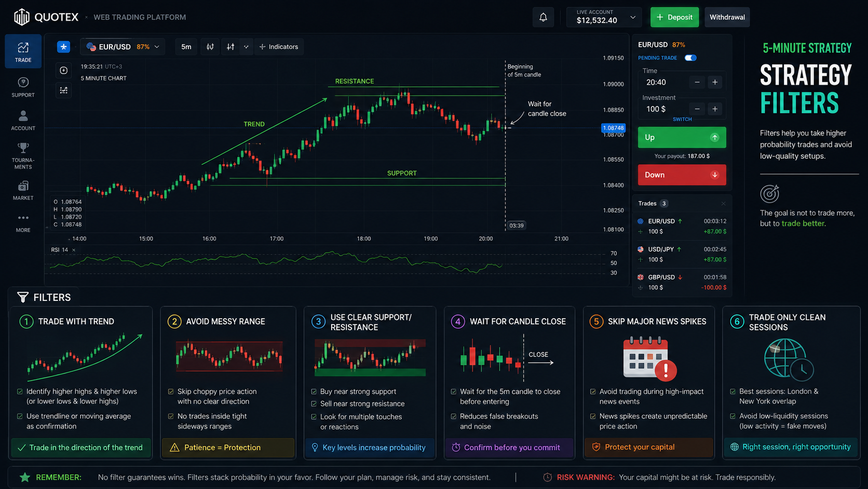The height and width of the screenshot is (489, 868).
Task: Open the More menu in sidebar
Action: pyautogui.click(x=23, y=223)
